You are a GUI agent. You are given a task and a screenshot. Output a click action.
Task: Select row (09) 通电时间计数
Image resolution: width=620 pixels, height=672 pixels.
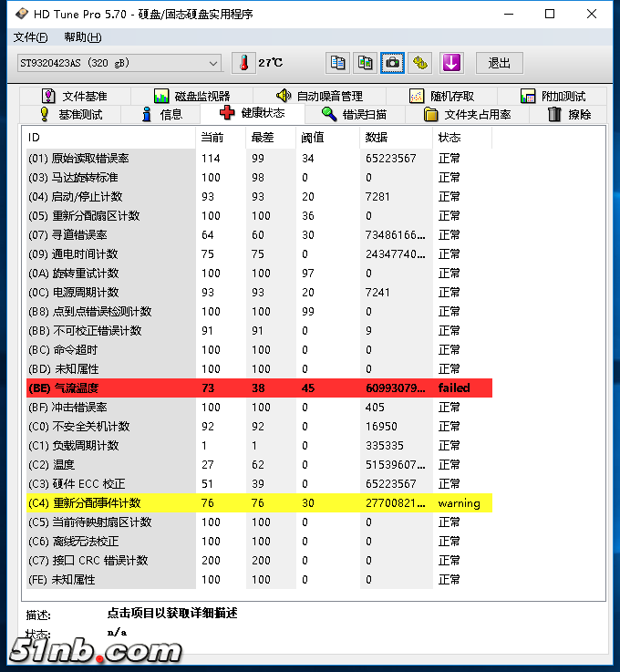point(259,254)
